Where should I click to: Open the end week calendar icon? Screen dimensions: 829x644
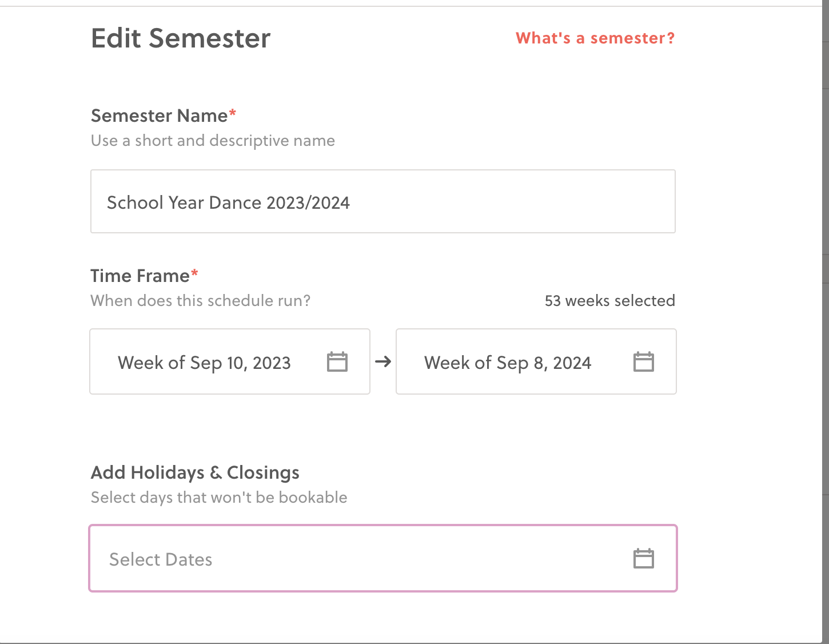[x=643, y=362]
